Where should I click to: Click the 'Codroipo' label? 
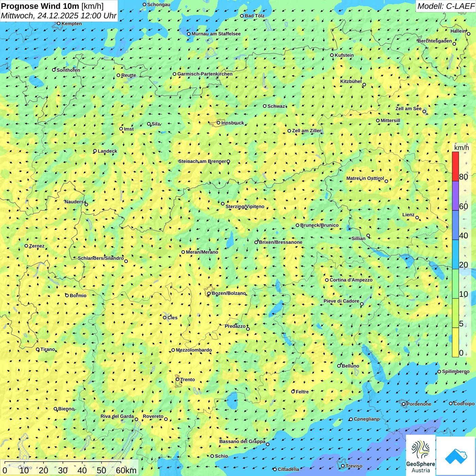tap(464, 404)
